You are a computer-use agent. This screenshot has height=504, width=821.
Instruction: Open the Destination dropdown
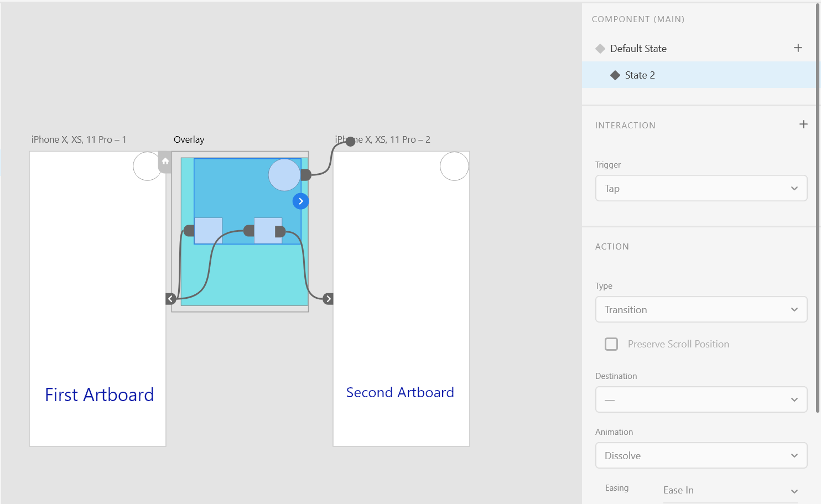(x=701, y=399)
